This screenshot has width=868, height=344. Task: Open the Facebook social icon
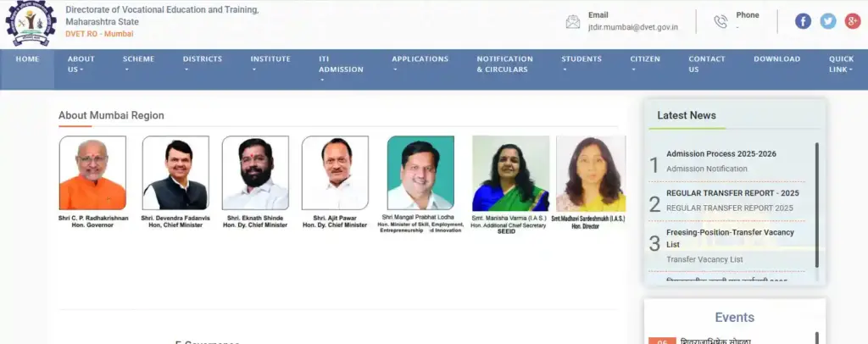click(804, 21)
